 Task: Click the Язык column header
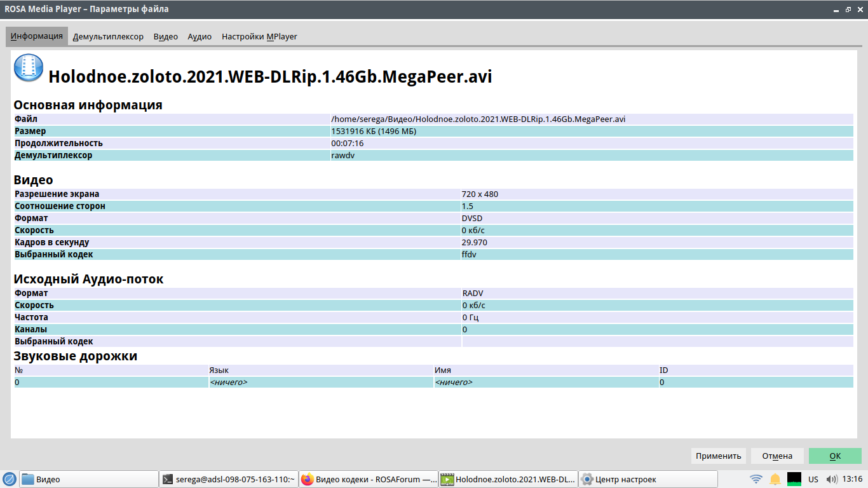[x=219, y=370]
